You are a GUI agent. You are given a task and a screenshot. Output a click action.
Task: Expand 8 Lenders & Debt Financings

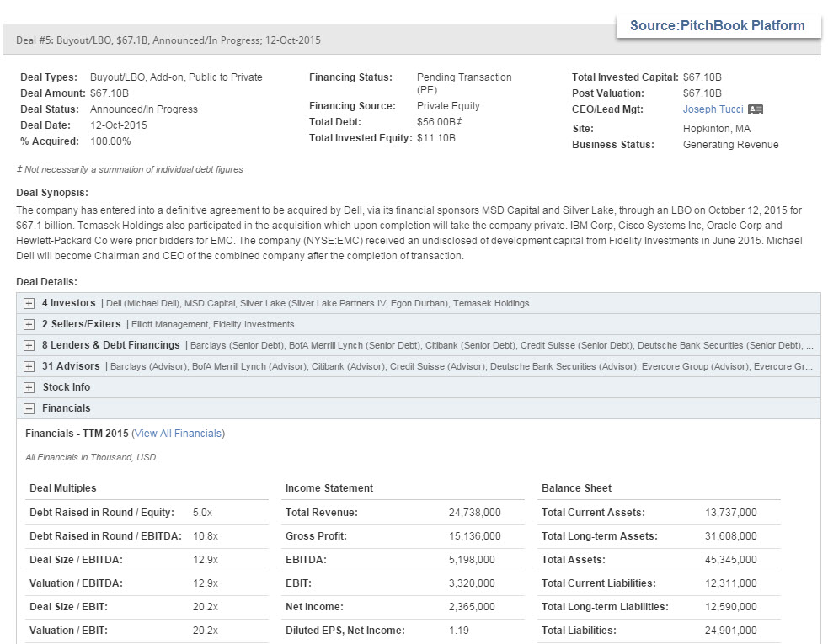coord(29,346)
